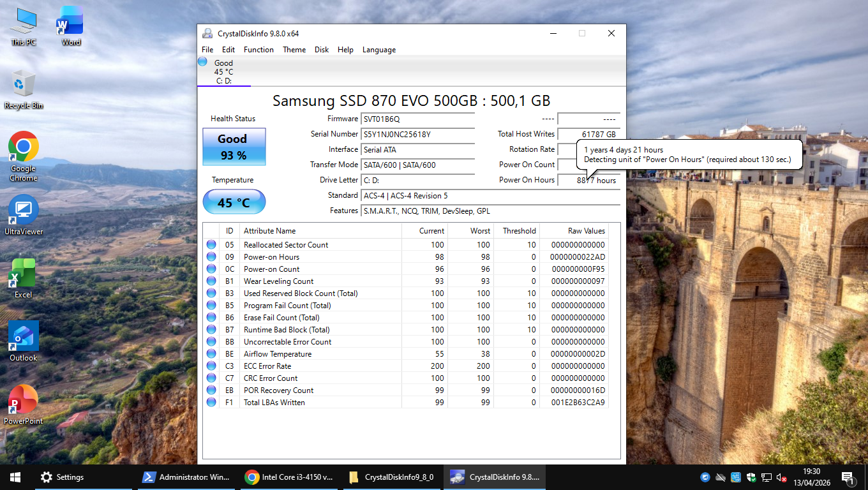Click the Windows Start button
This screenshot has width=868, height=490.
[x=15, y=477]
